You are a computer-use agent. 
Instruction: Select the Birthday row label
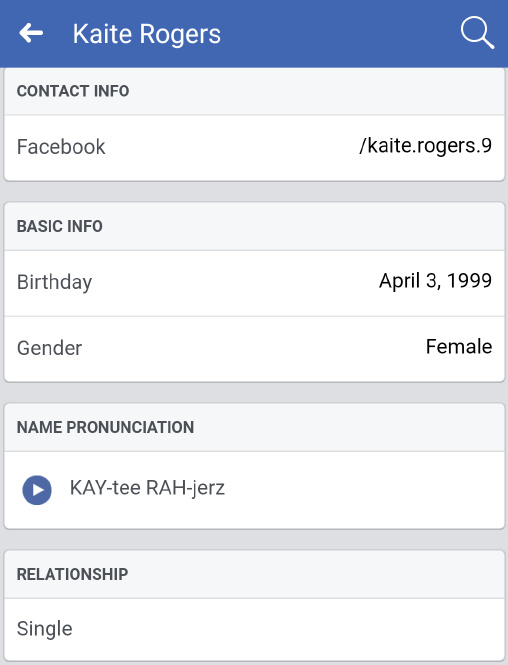54,282
